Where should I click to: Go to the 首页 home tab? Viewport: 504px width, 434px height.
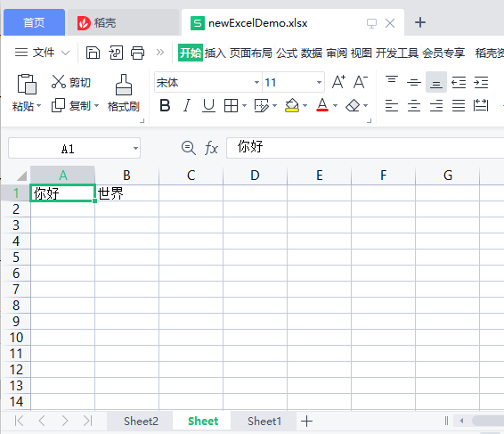click(x=34, y=22)
